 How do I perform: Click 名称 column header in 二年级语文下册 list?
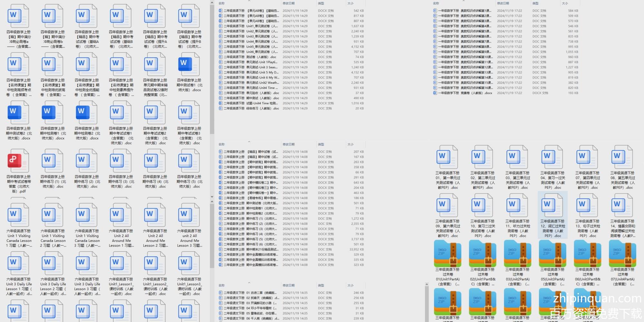(x=222, y=285)
